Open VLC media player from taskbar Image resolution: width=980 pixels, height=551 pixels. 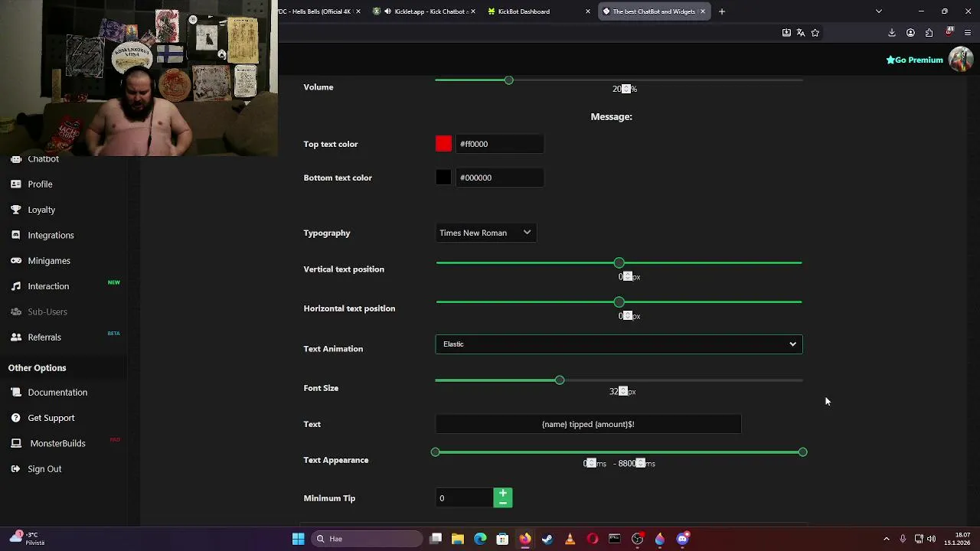[x=570, y=539]
